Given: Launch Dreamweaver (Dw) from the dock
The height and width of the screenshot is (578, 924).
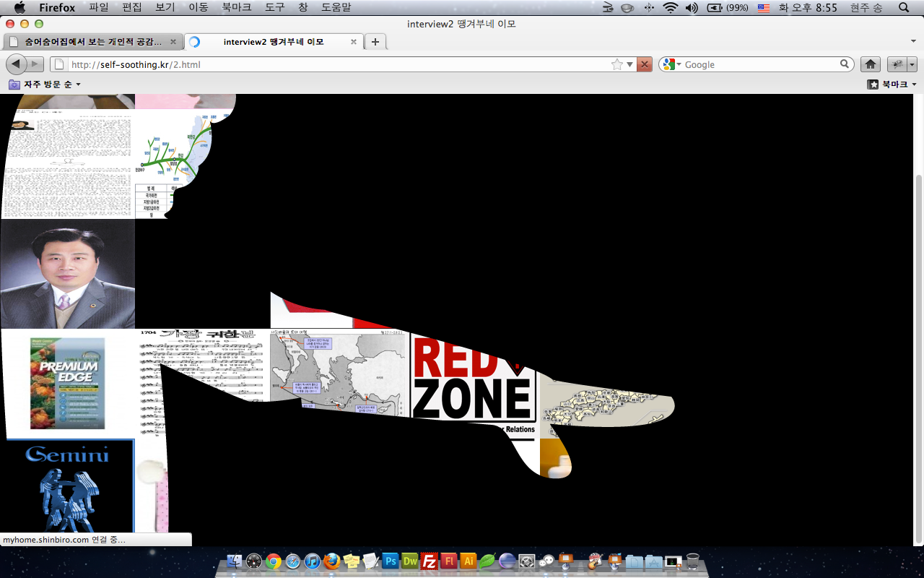Looking at the screenshot, I should click(x=410, y=561).
